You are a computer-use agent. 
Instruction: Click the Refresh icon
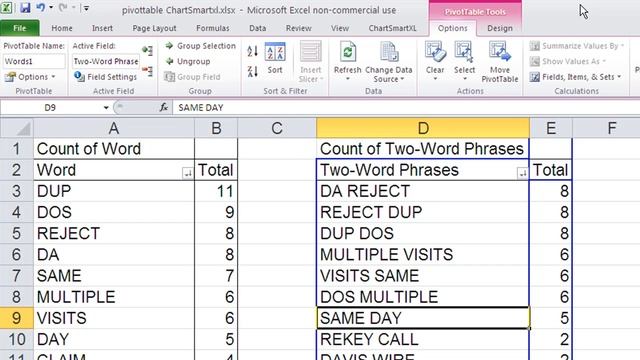[347, 52]
